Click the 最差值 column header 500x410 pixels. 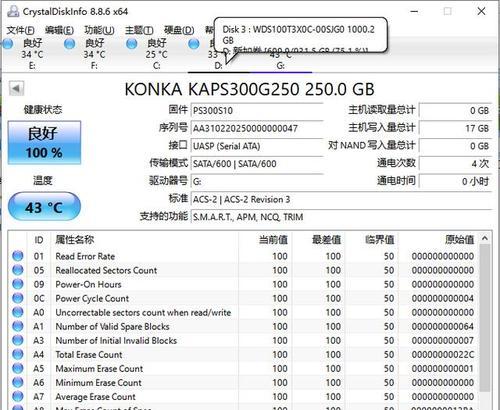click(x=319, y=239)
